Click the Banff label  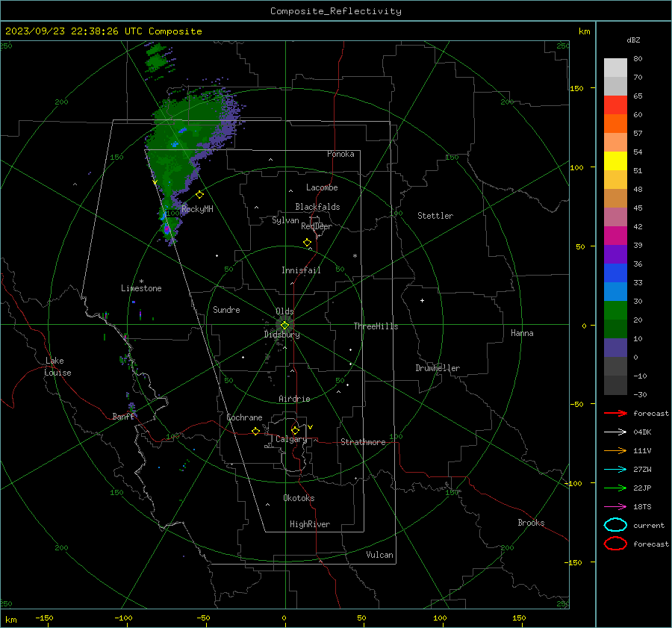click(124, 417)
